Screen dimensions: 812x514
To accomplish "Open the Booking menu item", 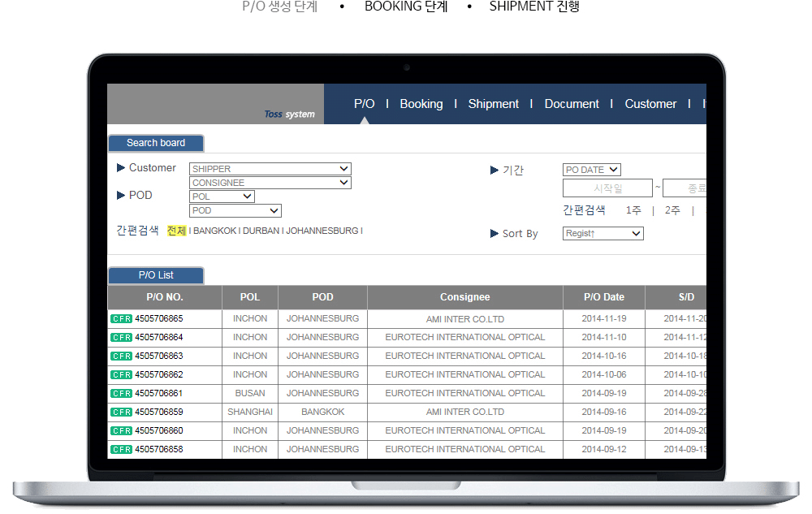I will click(421, 104).
